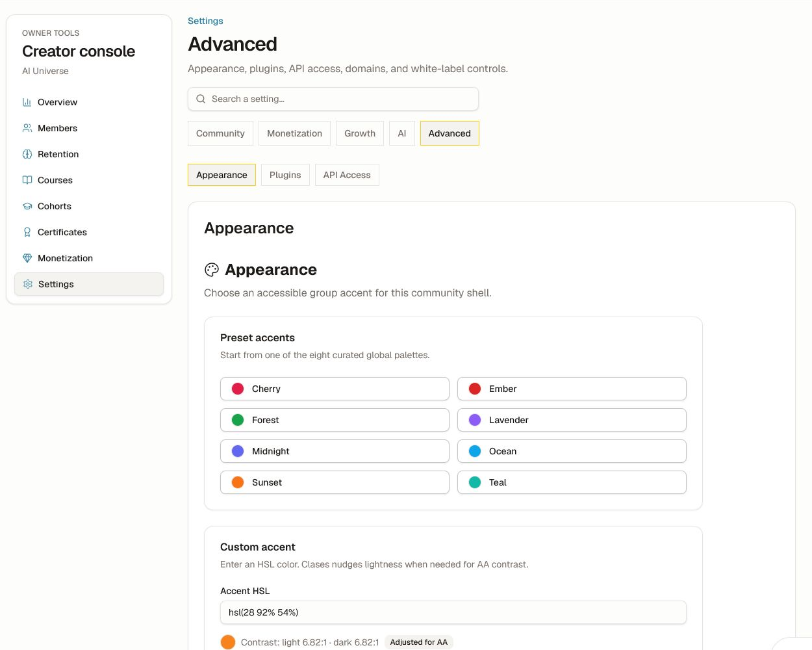Screen dimensions: 812x650
Task: Click the orange custom accent preview swatch
Action: point(228,642)
